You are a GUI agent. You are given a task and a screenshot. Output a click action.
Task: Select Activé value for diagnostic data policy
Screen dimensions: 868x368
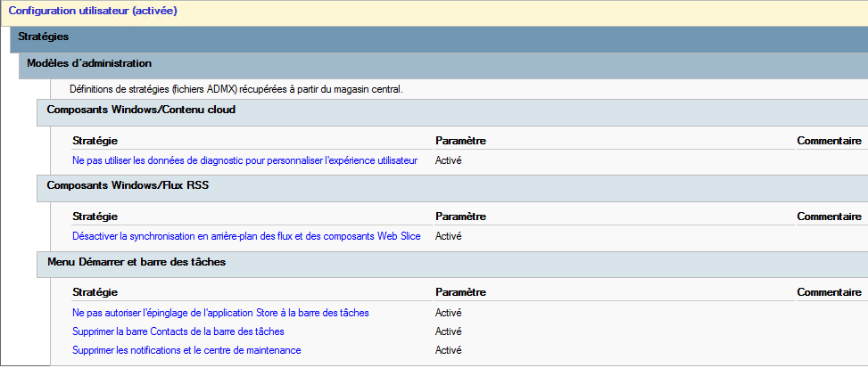(448, 160)
